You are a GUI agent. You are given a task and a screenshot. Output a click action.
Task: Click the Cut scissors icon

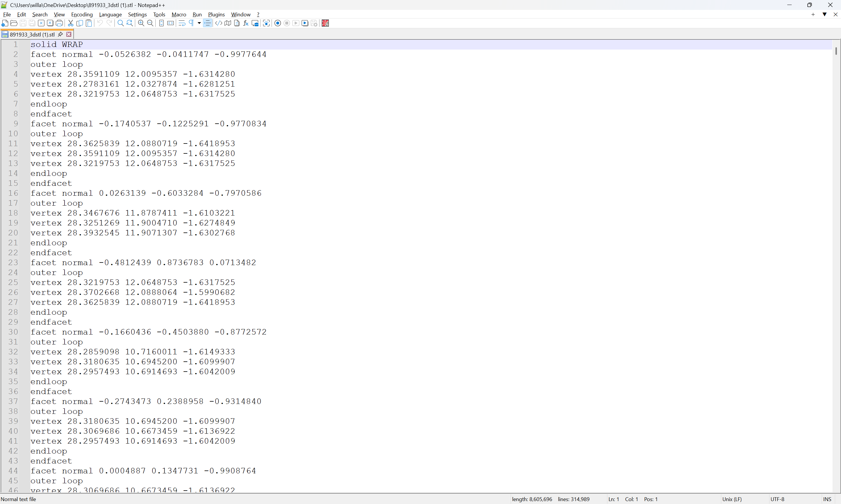70,23
